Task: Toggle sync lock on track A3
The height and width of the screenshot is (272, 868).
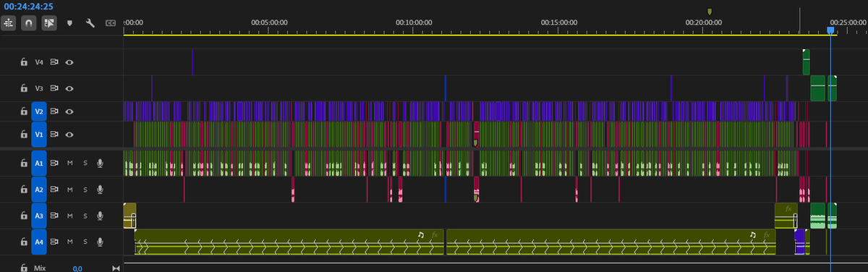Action: [x=55, y=216]
